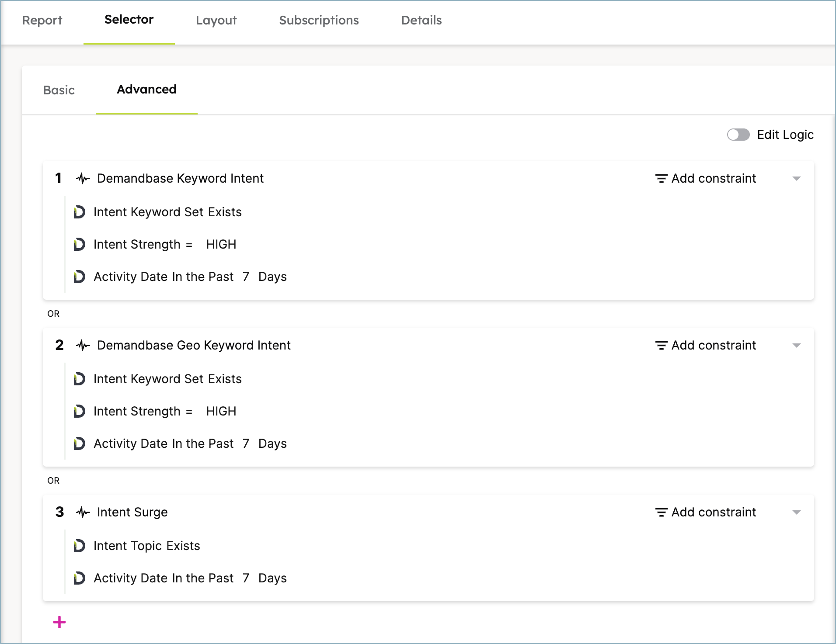Add a new selector with the pink plus
Viewport: 836px width, 644px height.
click(x=59, y=622)
